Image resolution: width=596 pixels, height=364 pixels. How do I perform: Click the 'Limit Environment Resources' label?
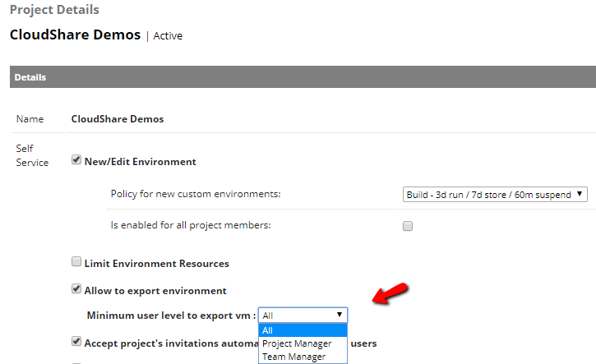tap(156, 264)
